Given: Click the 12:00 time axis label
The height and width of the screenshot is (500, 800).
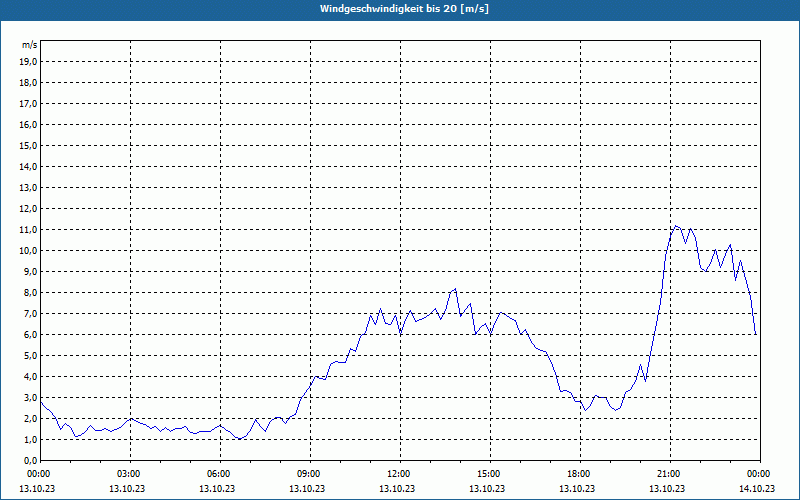Looking at the screenshot, I should coord(400,474).
